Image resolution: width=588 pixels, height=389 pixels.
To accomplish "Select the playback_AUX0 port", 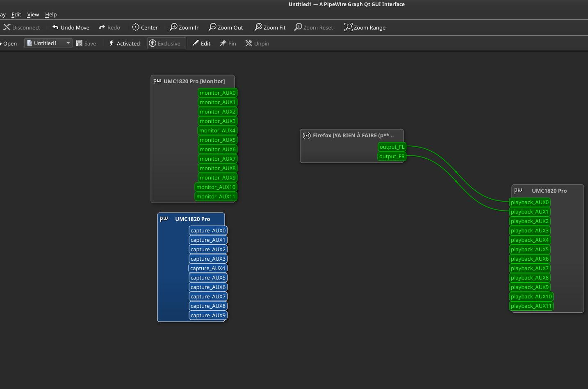I will click(x=529, y=202).
